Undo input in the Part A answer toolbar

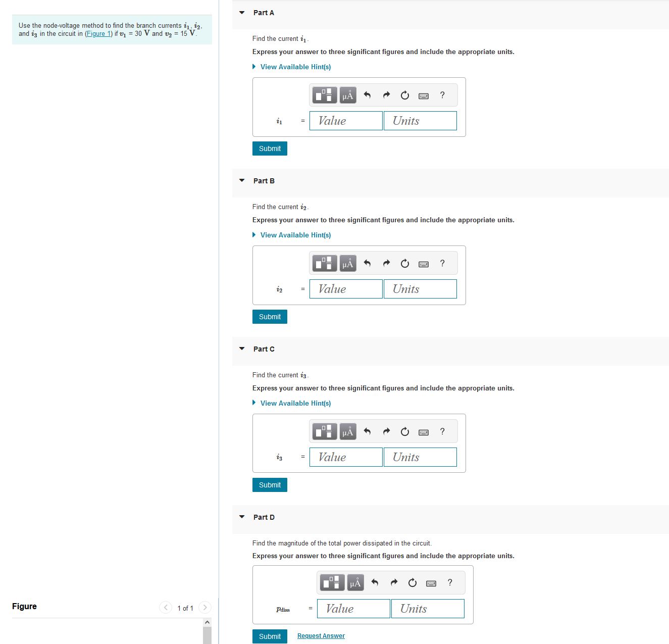click(x=367, y=94)
